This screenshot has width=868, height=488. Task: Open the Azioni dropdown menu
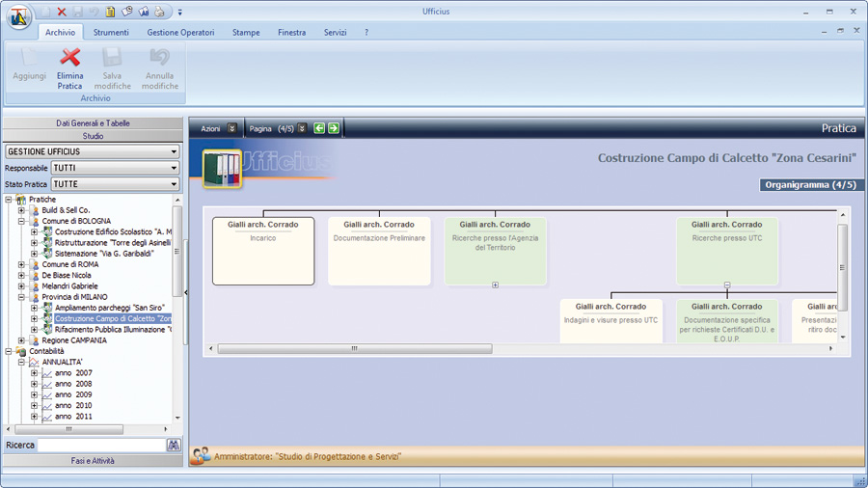(231, 128)
